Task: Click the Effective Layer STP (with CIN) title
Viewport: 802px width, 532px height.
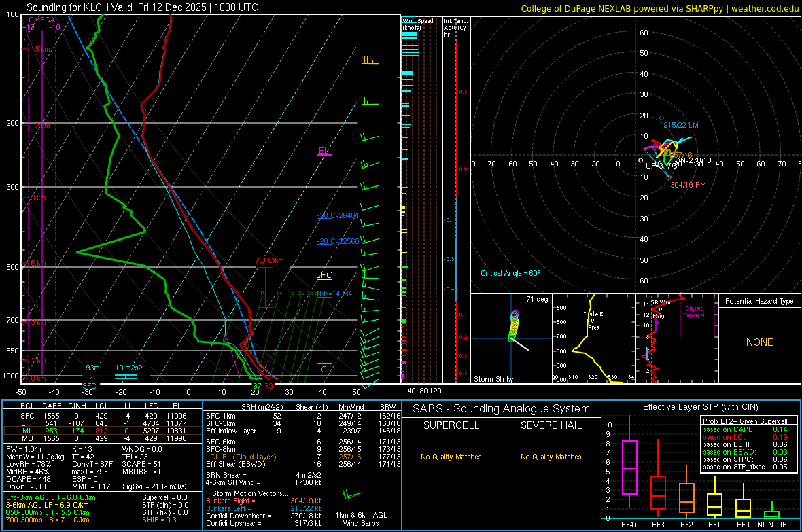Action: [700, 407]
